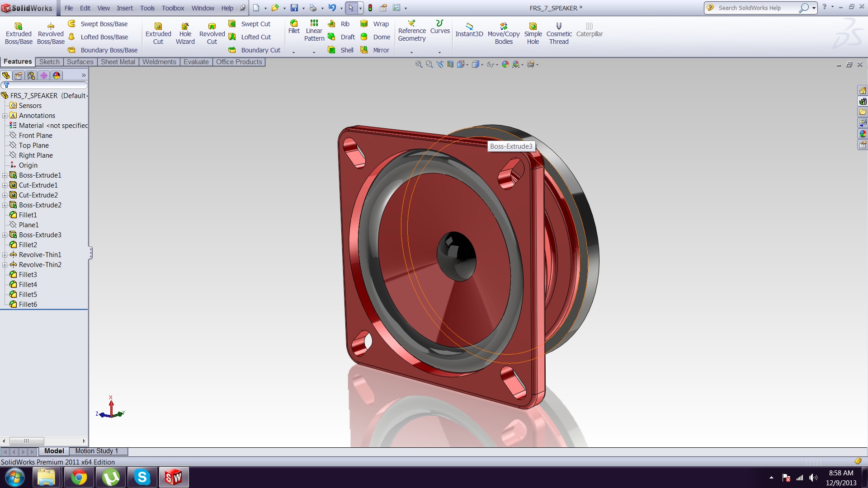Switch to the Surfaces tab
Image resolution: width=868 pixels, height=488 pixels.
pos(80,62)
